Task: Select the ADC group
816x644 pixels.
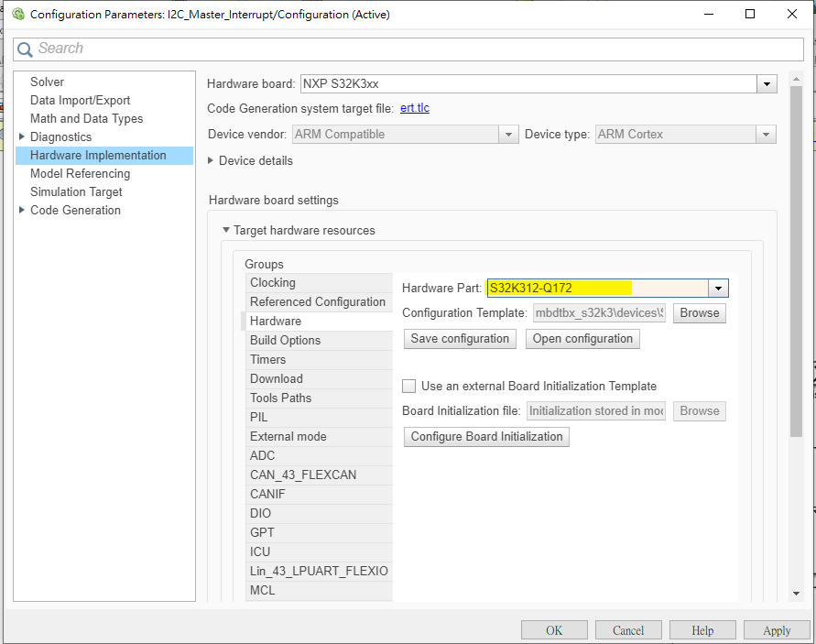Action: [319, 456]
